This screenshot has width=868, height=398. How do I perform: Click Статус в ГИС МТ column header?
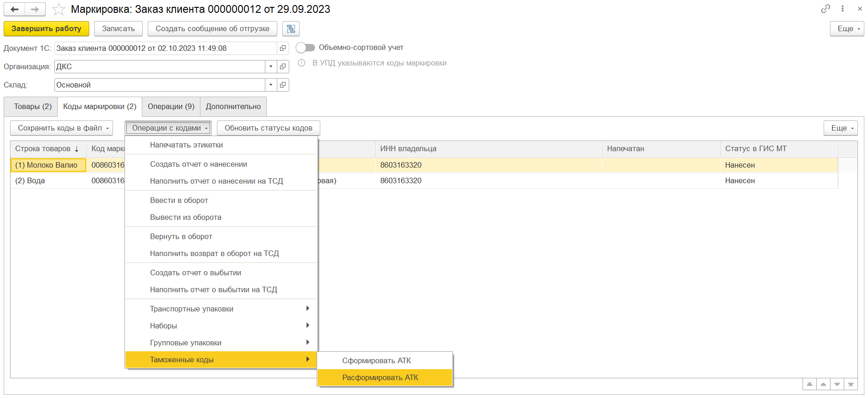[x=779, y=149]
